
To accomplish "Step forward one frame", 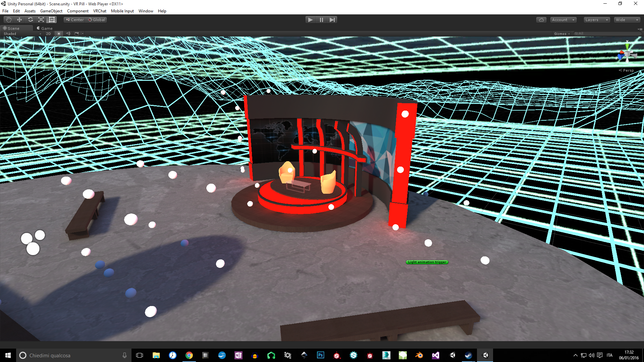I will [332, 20].
